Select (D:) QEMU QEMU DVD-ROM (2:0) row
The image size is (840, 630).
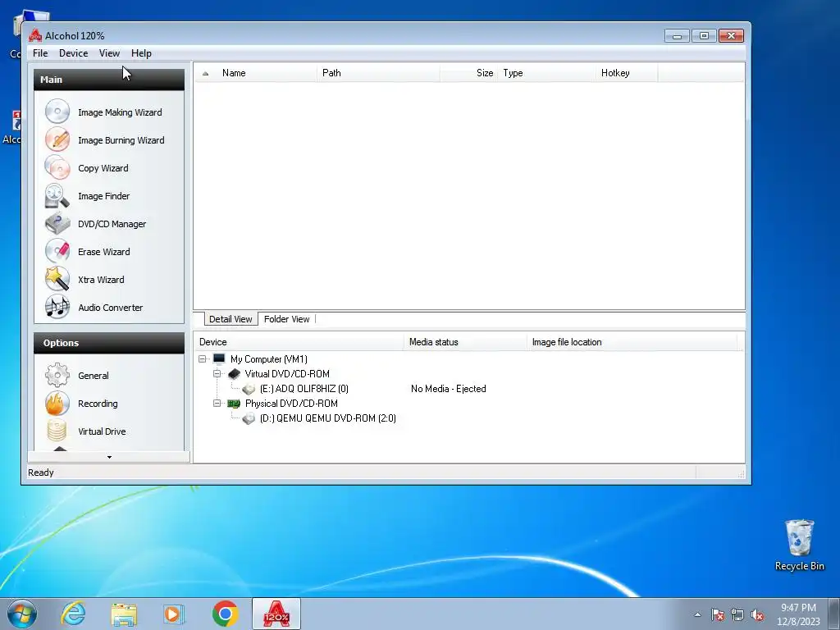click(x=328, y=418)
